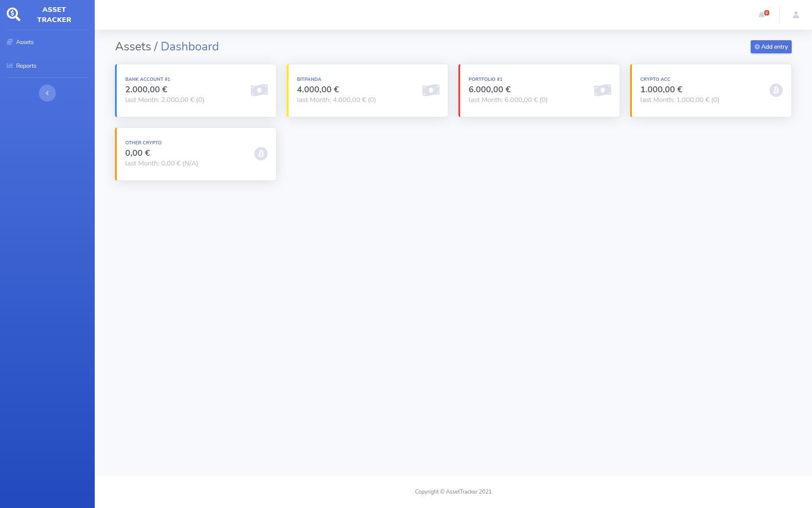The image size is (812, 508).
Task: Click the Dashboard breadcrumb heading
Action: pos(189,47)
